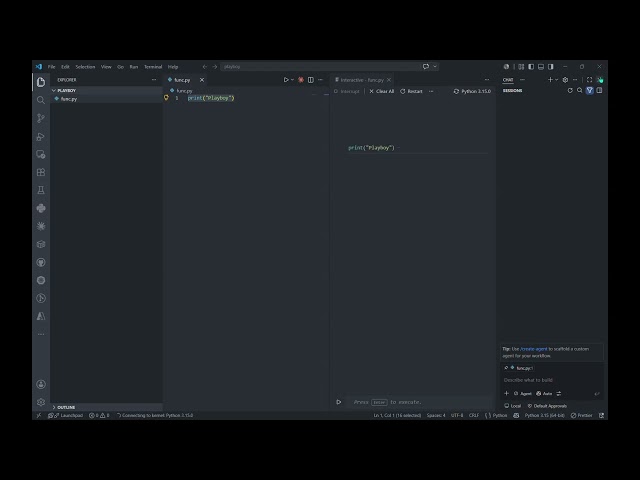Open the Source Control view
Viewport: 640px width, 480px height.
point(41,118)
